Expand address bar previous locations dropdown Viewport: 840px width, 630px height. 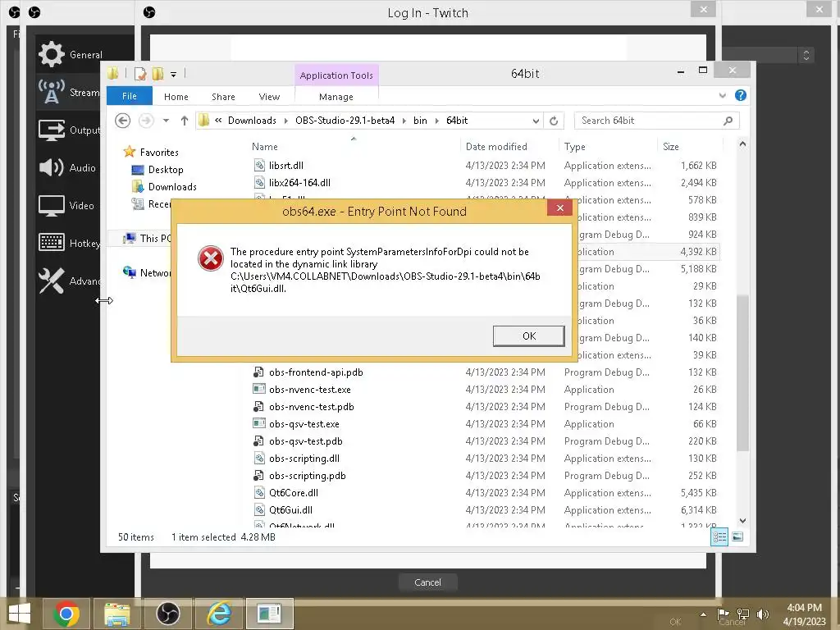(535, 121)
